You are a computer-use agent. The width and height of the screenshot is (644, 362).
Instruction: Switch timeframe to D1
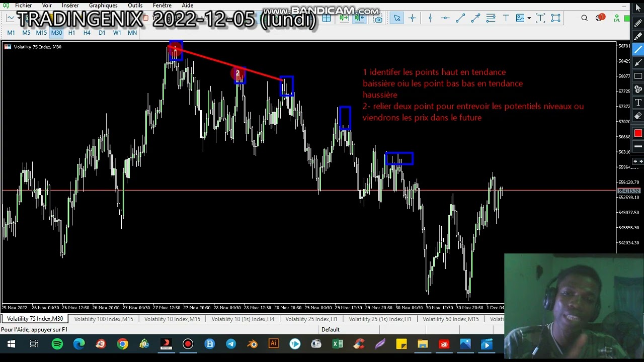pyautogui.click(x=102, y=33)
